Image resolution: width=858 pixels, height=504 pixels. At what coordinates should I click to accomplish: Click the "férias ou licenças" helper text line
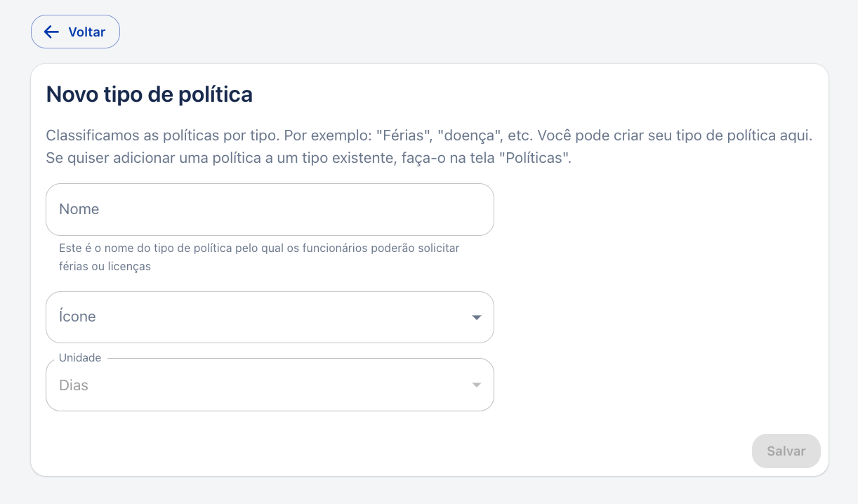(x=105, y=267)
